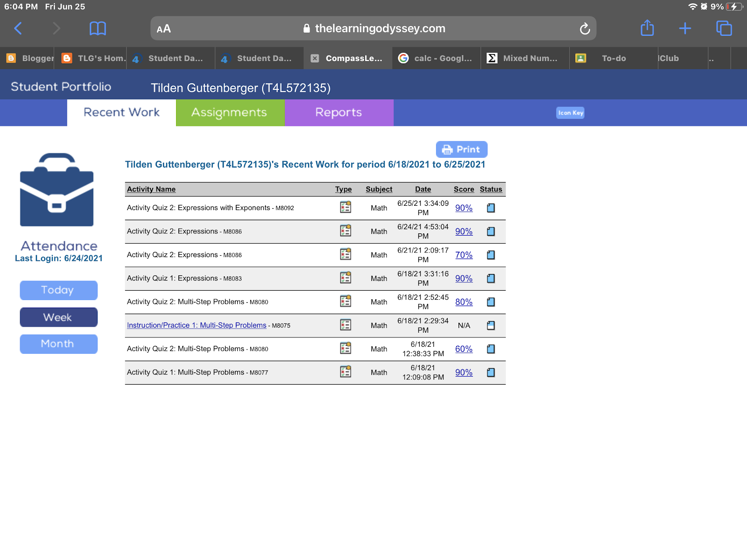The width and height of the screenshot is (747, 560).
Task: Open the Safari share sheet icon
Action: tap(647, 28)
